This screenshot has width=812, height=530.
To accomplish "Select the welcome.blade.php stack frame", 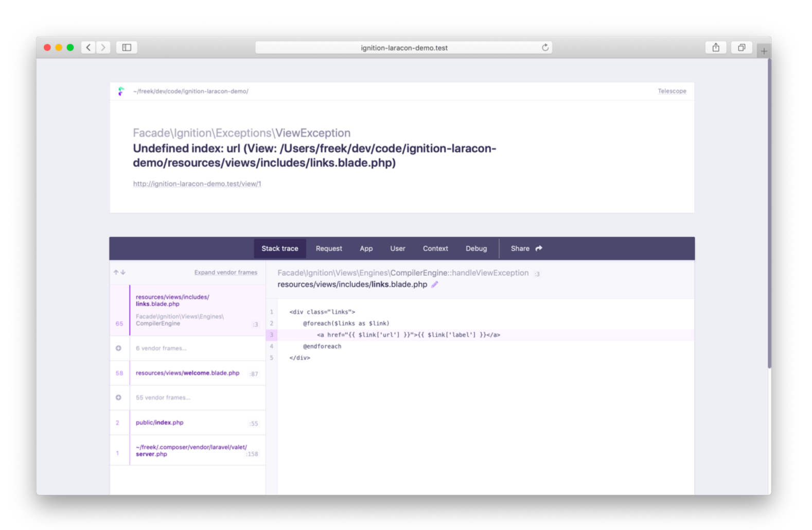I will [x=187, y=373].
